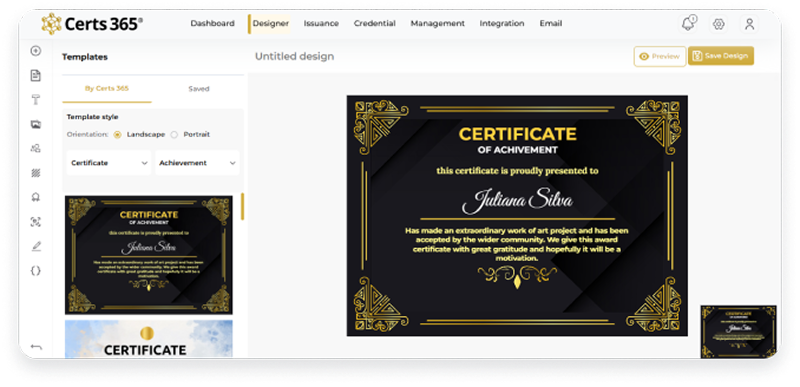This screenshot has width=800, height=387.
Task: Select the Juliana Silva name on canvas
Action: [x=517, y=200]
